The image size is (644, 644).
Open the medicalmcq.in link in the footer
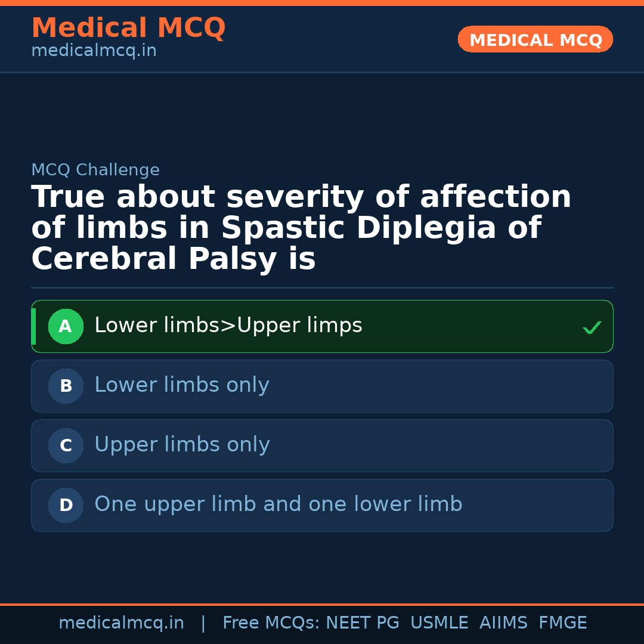tap(121, 623)
